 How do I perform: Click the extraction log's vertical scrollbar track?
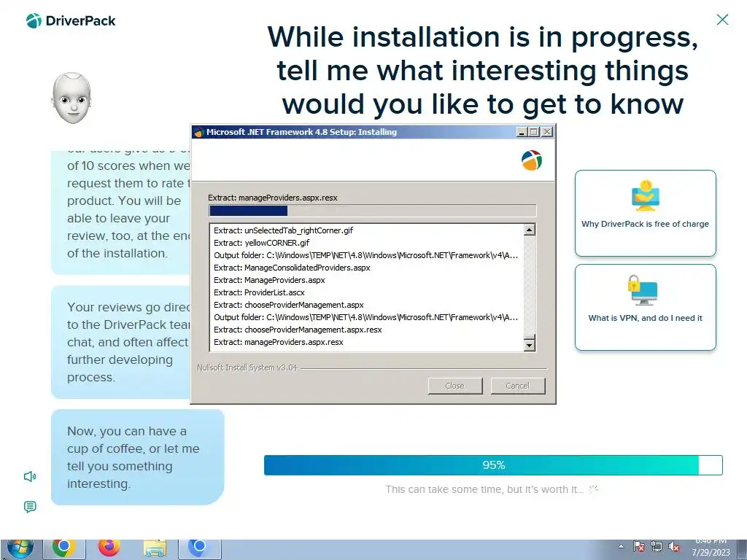click(x=530, y=285)
